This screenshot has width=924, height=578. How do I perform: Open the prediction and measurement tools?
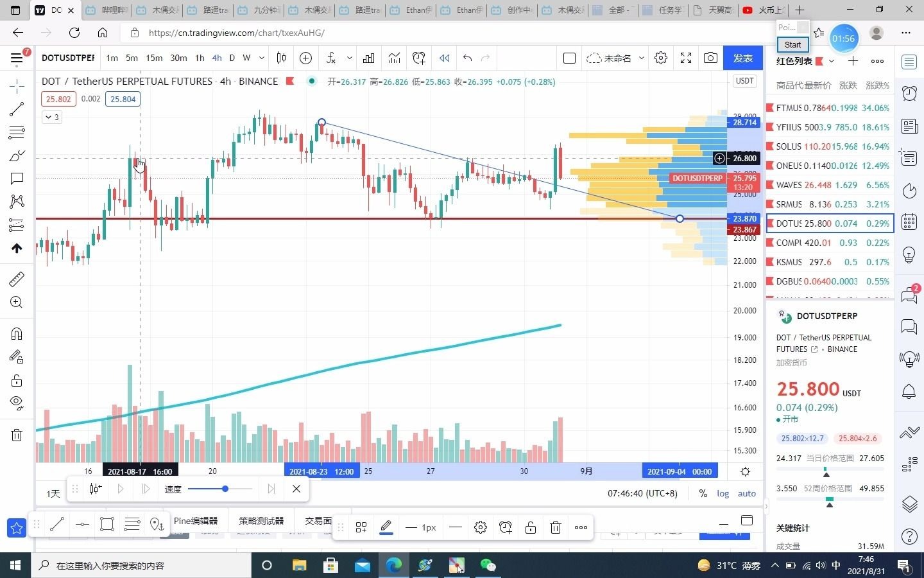(17, 225)
